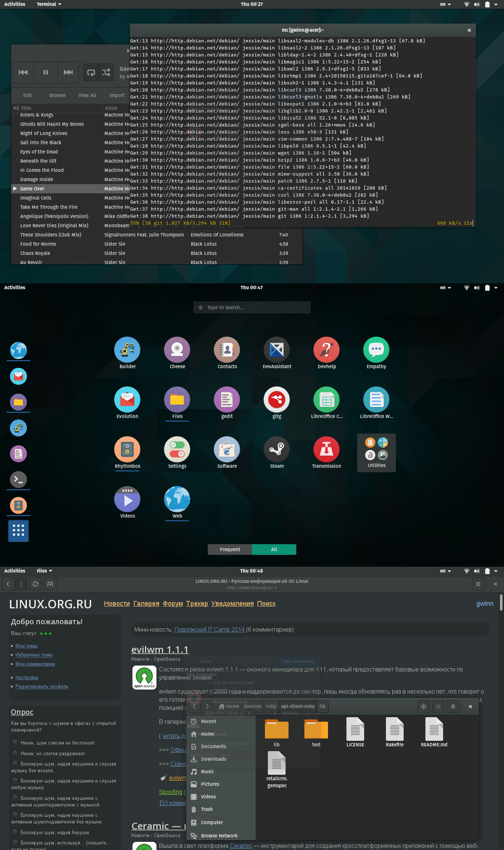Launch LibreOffice Calc
This screenshot has width=504, height=850.
tap(327, 403)
